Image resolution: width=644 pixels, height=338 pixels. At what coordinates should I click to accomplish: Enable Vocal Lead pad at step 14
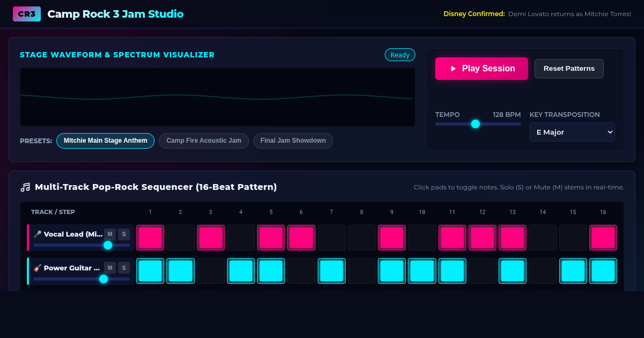[543, 238]
